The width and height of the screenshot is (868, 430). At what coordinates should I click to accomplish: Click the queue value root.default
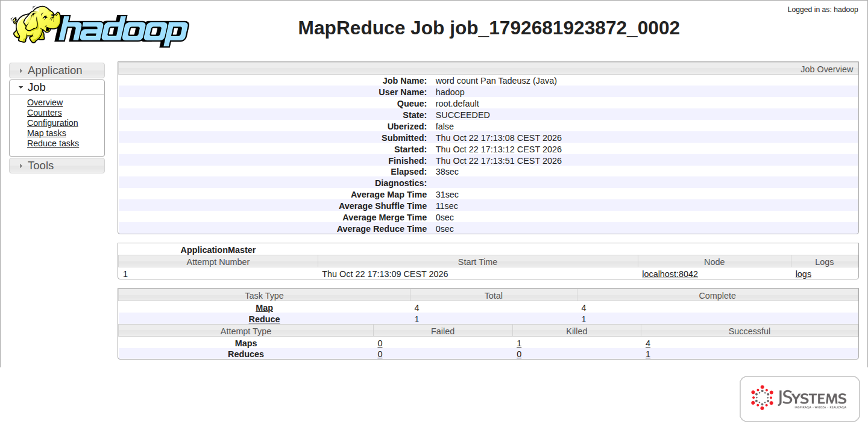point(458,104)
